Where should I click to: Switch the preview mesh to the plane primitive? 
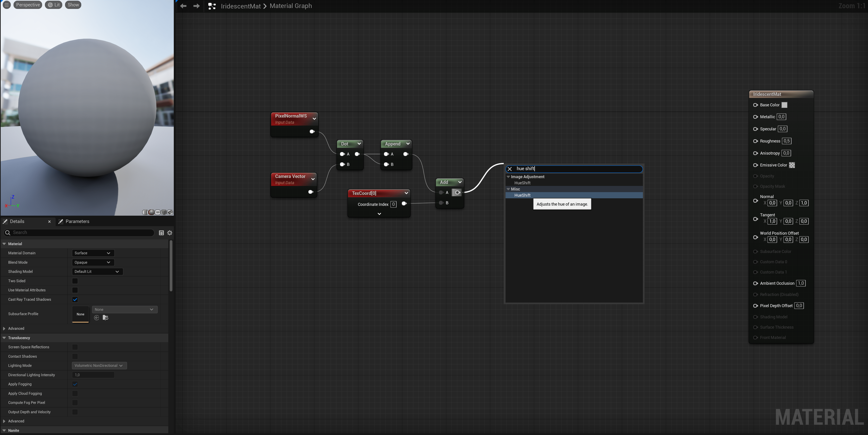coord(158,212)
